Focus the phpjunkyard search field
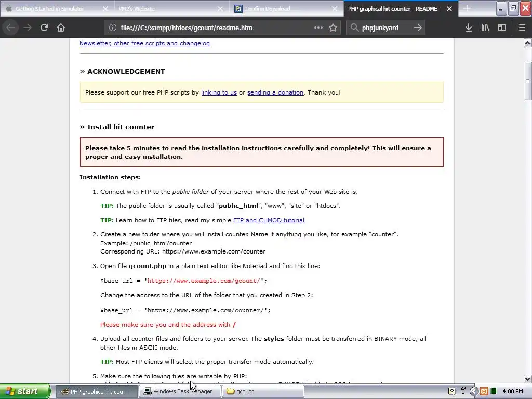This screenshot has width=532, height=399. 385,28
